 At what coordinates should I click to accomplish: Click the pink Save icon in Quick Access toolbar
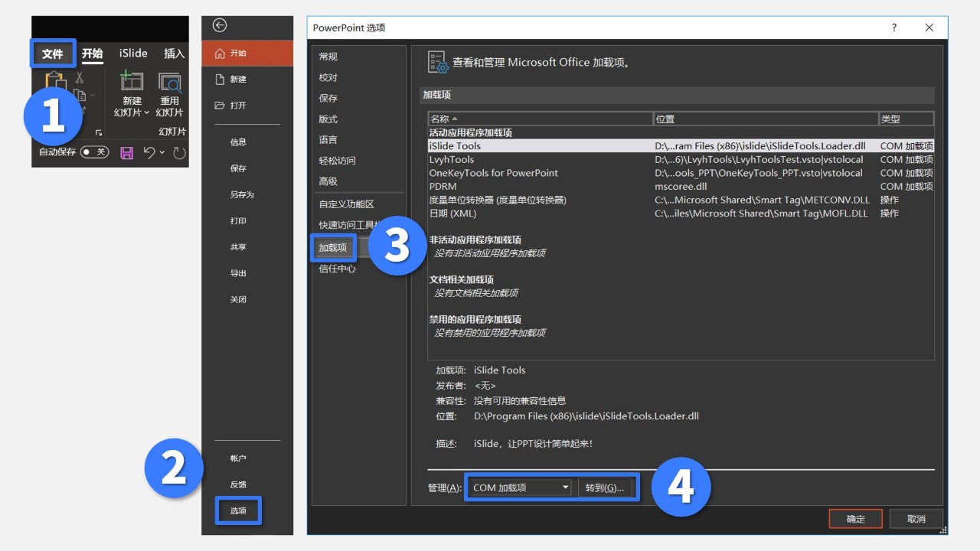tap(127, 152)
